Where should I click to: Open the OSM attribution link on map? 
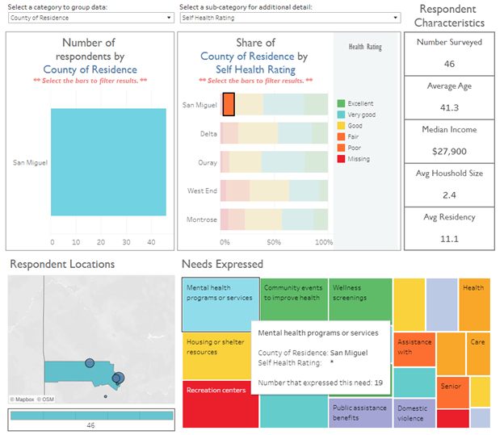pos(48,399)
